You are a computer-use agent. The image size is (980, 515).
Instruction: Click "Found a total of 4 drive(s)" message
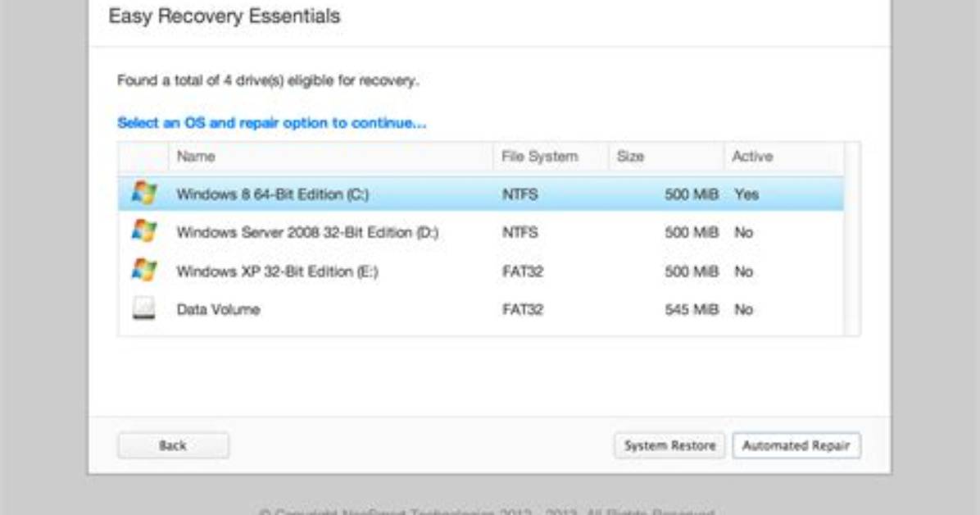click(268, 80)
